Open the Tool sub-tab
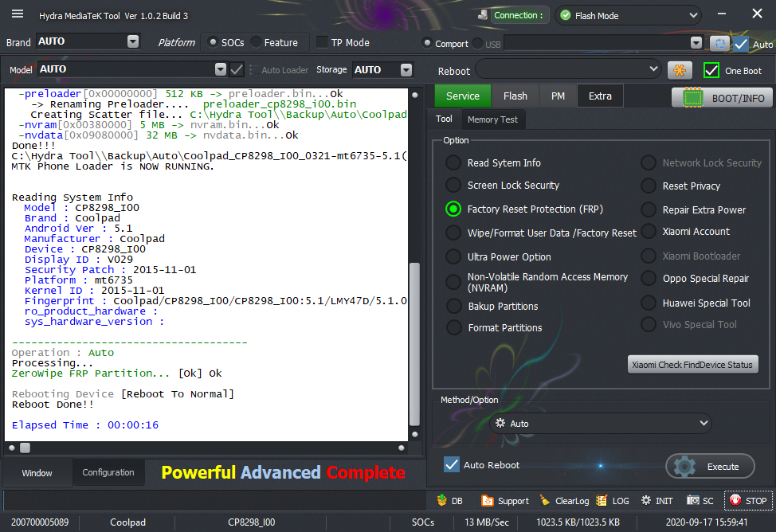Viewport: 776px width, 532px height. [x=444, y=119]
